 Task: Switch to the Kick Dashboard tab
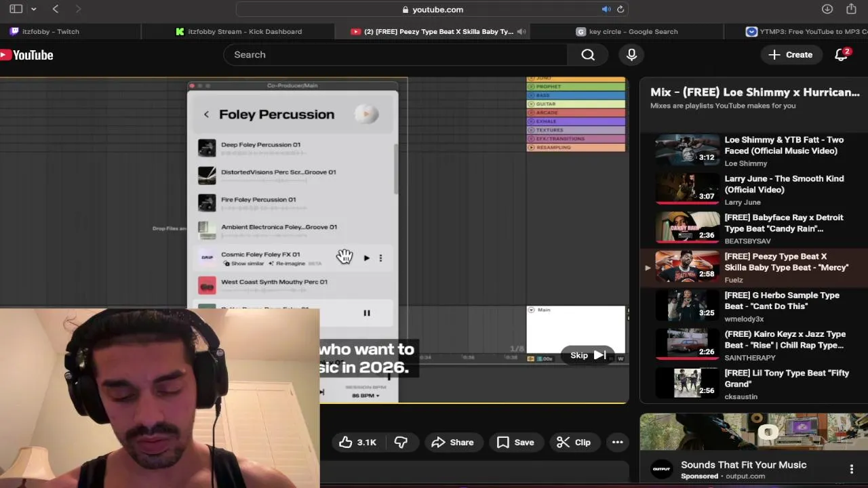238,31
